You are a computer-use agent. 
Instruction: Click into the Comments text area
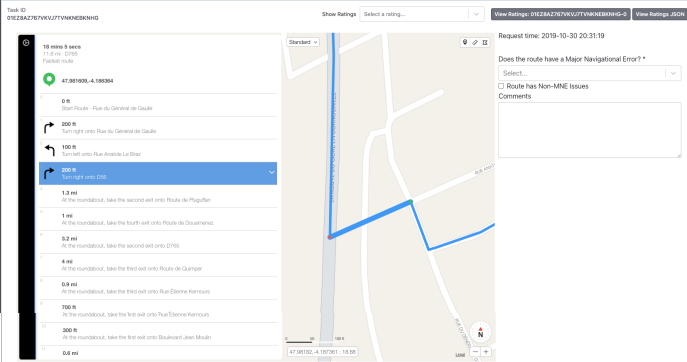pyautogui.click(x=589, y=130)
